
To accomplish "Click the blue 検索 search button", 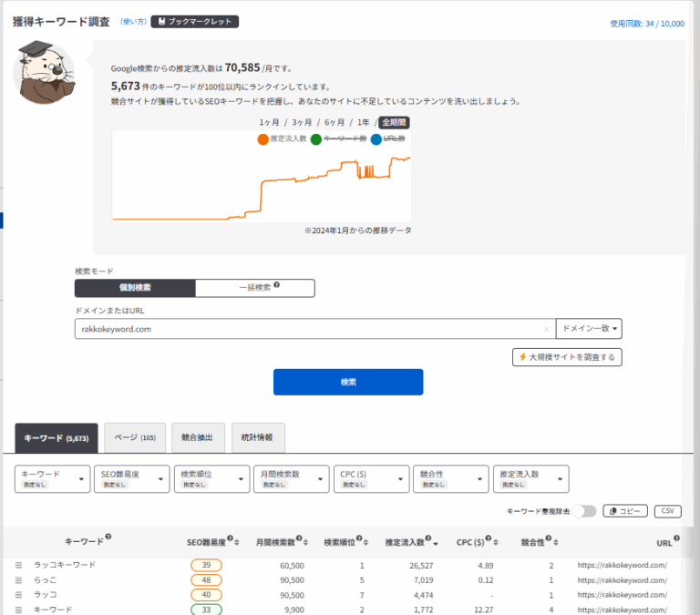I will pos(348,382).
